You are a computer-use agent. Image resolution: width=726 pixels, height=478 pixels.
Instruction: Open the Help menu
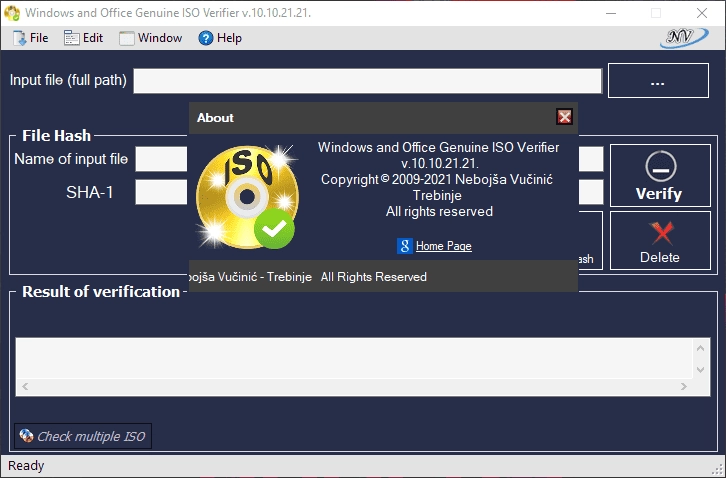[220, 38]
